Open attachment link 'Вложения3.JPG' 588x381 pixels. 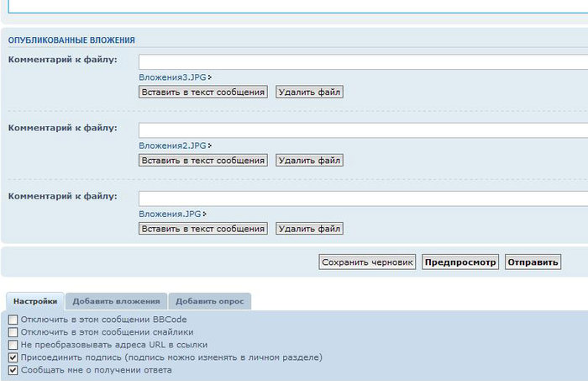point(173,77)
